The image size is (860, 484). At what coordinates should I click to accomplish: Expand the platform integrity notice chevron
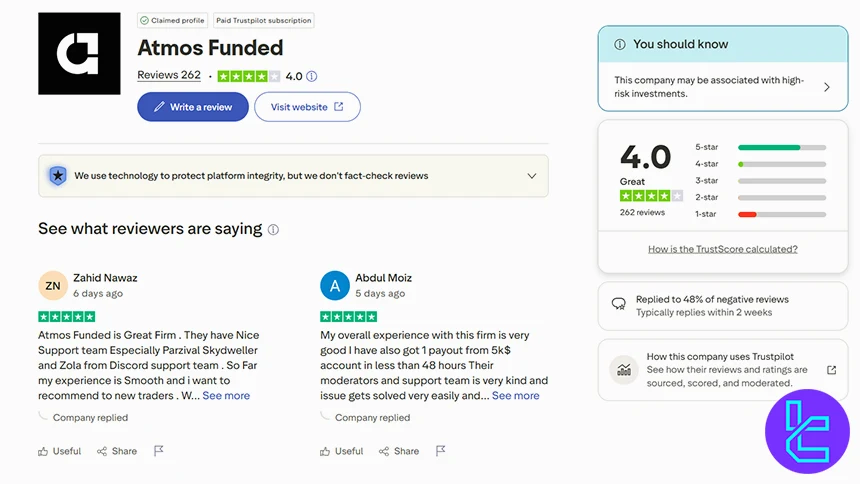pyautogui.click(x=531, y=176)
